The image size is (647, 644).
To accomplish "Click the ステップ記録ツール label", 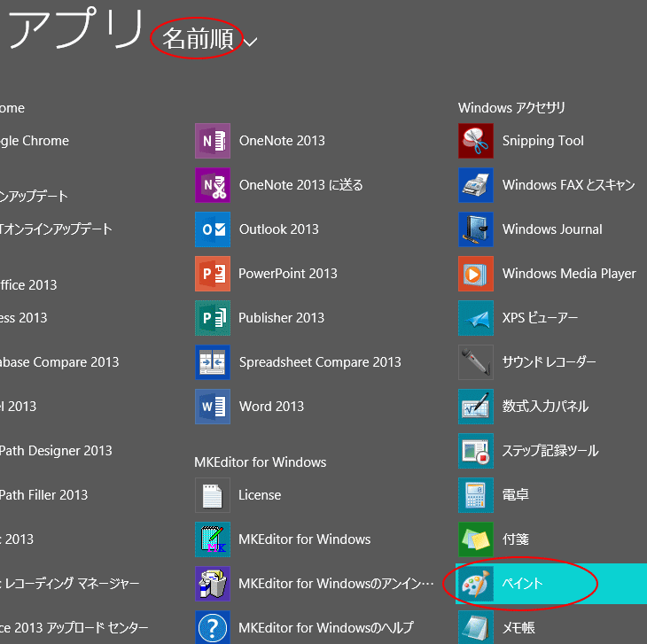I will click(550, 451).
